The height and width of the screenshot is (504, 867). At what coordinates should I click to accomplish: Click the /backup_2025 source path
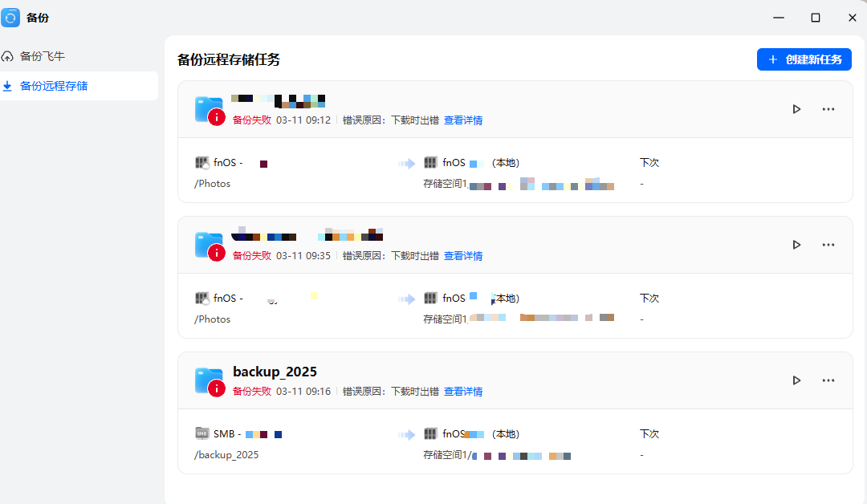click(226, 455)
